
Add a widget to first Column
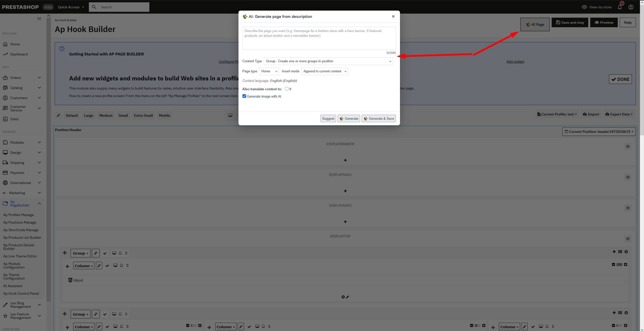pos(343,297)
